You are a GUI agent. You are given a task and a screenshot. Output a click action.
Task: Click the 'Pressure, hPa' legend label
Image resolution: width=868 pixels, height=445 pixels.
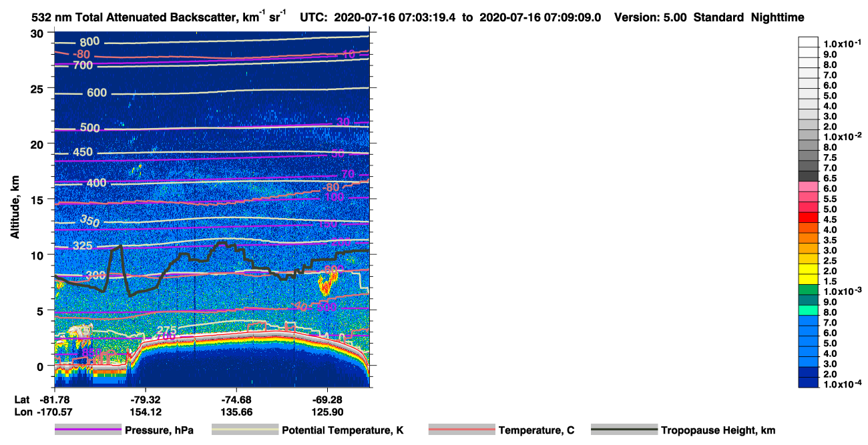(x=159, y=430)
